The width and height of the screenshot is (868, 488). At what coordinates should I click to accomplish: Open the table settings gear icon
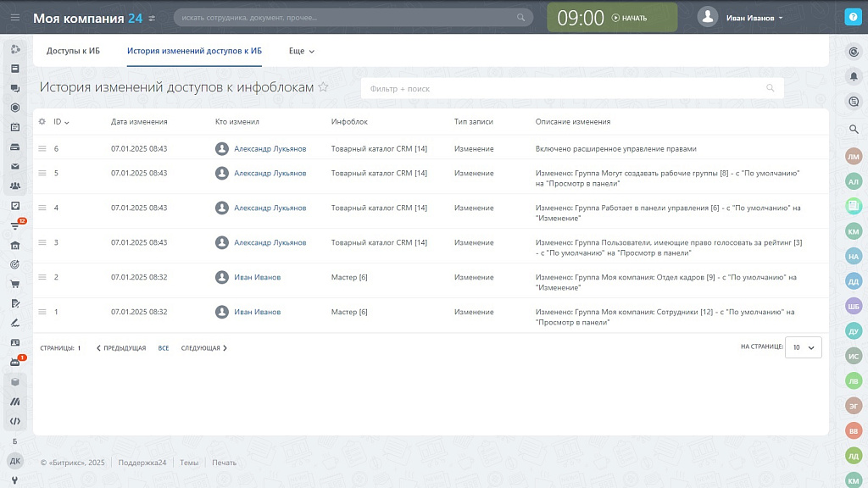click(x=42, y=121)
